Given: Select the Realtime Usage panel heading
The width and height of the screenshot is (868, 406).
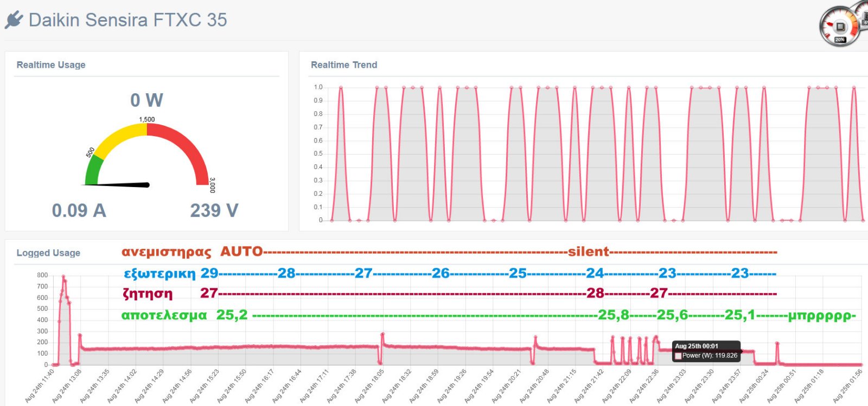Looking at the screenshot, I should pyautogui.click(x=51, y=65).
